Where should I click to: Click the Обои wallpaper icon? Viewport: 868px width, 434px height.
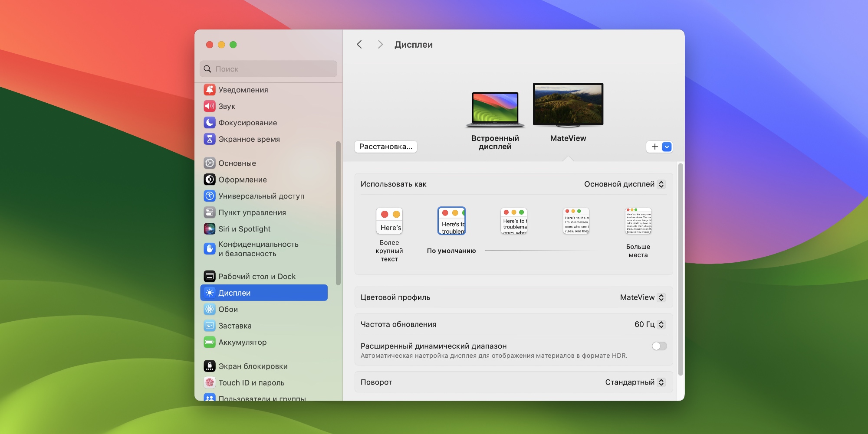(x=210, y=309)
